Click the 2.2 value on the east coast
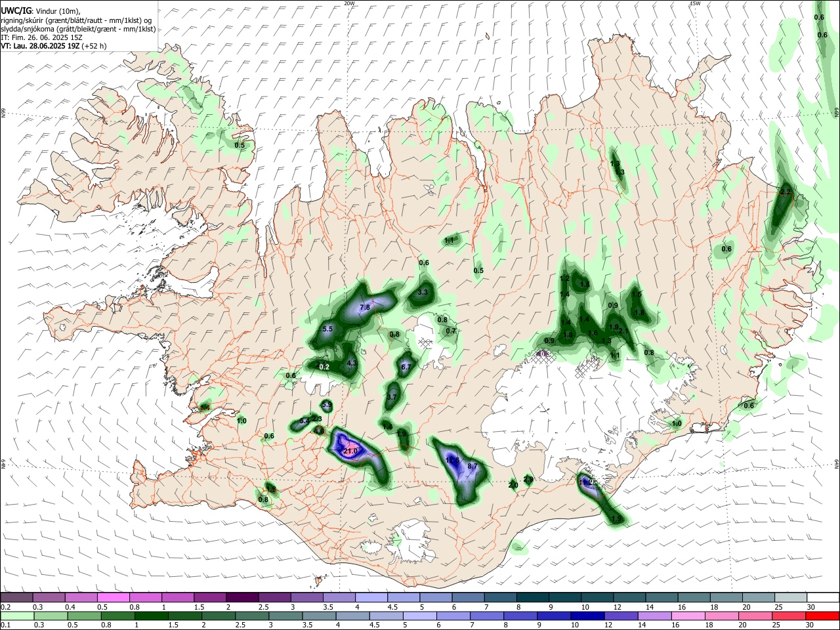The height and width of the screenshot is (630, 840). pos(786,192)
